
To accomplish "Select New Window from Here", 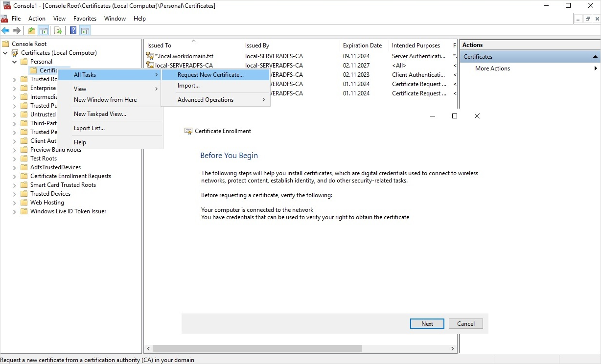I will (110, 100).
